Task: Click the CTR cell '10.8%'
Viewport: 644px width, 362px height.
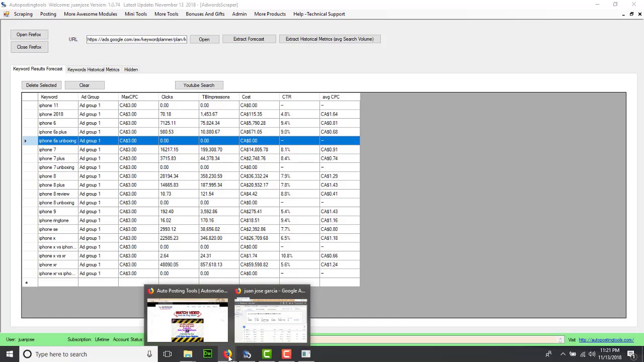Action: click(x=299, y=256)
